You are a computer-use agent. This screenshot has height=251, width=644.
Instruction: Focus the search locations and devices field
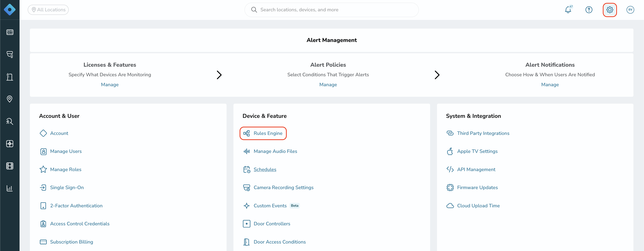(332, 10)
